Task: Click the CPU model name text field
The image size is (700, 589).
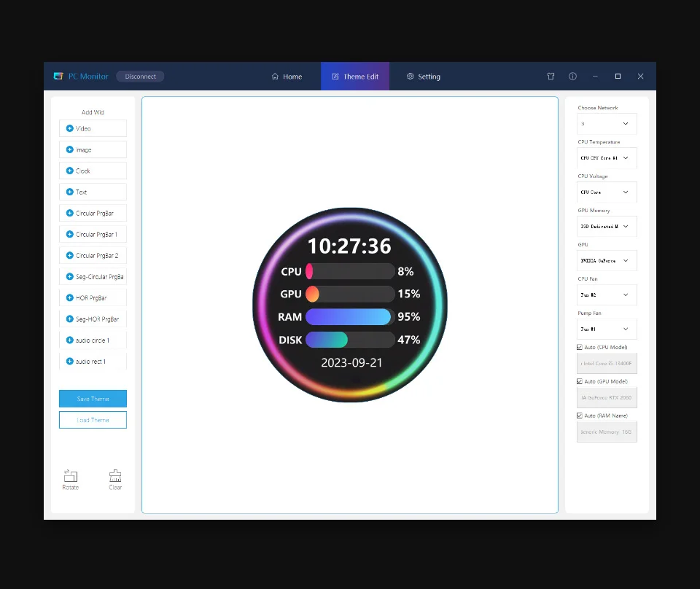Action: [x=607, y=363]
